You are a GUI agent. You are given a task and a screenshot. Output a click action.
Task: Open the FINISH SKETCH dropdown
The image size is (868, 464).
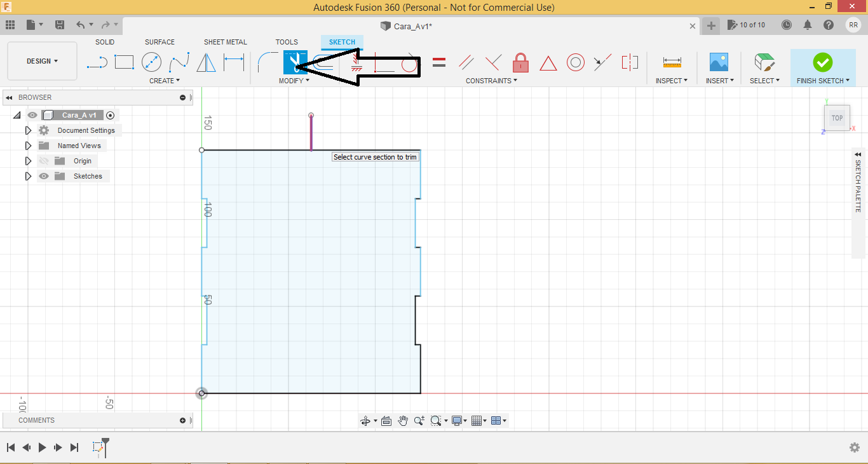pyautogui.click(x=824, y=81)
